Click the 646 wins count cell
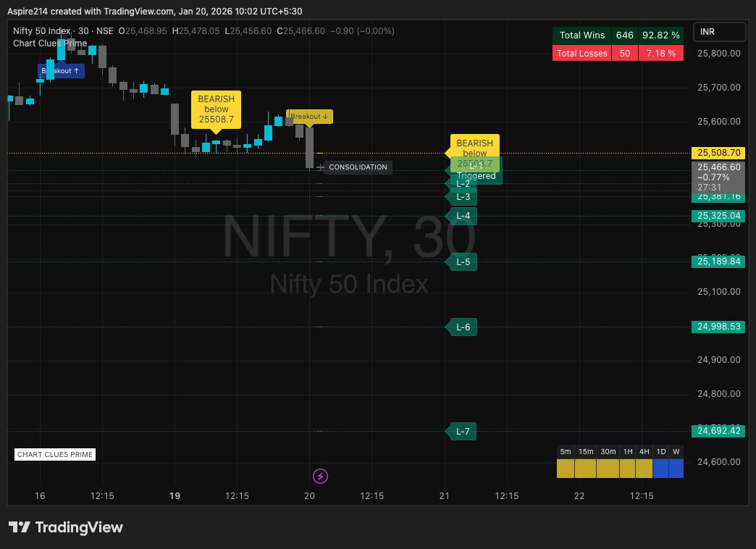 (625, 35)
